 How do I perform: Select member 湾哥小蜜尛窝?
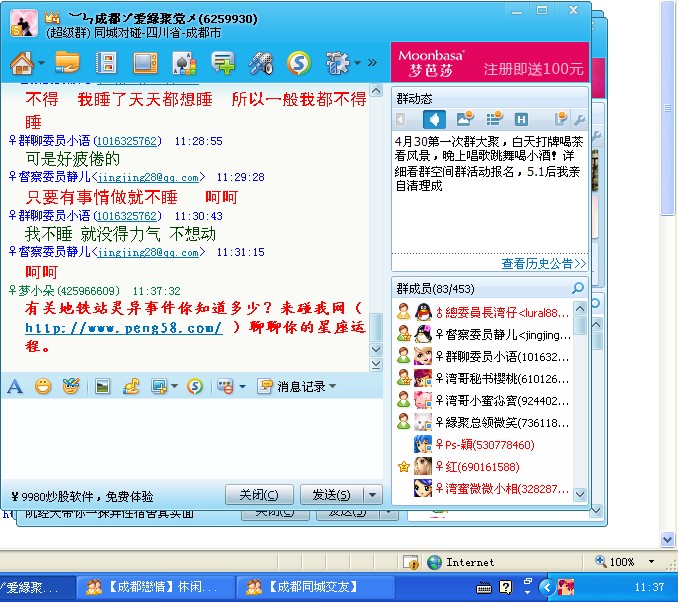pyautogui.click(x=484, y=400)
